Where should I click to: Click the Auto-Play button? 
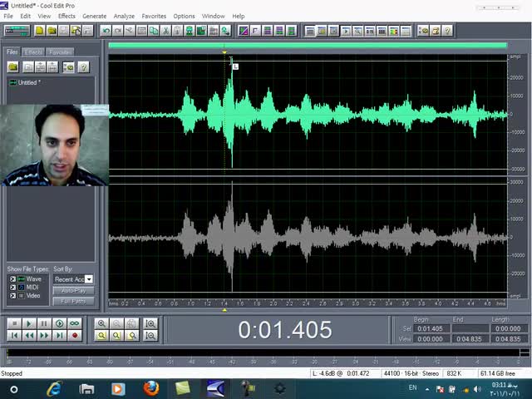point(74,291)
